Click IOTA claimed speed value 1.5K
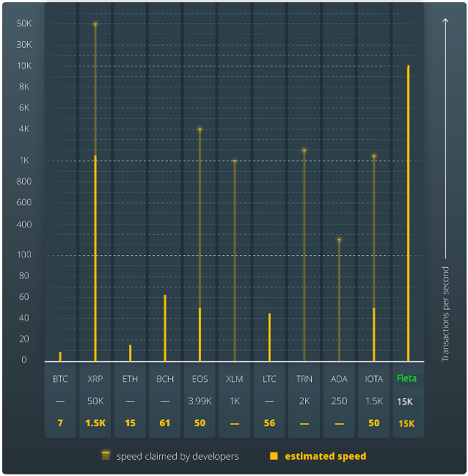This screenshot has width=468, height=476. click(x=374, y=401)
